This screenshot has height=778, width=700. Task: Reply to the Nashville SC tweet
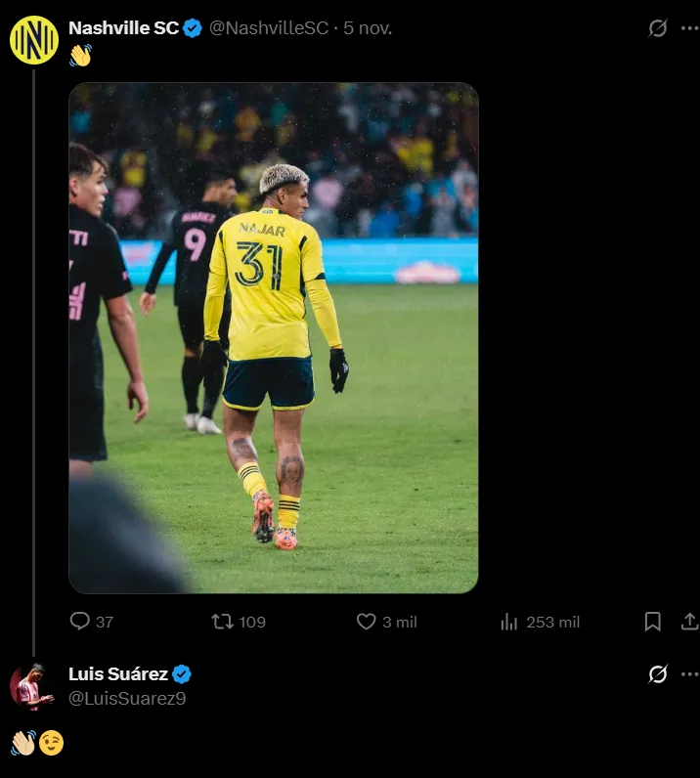point(80,622)
